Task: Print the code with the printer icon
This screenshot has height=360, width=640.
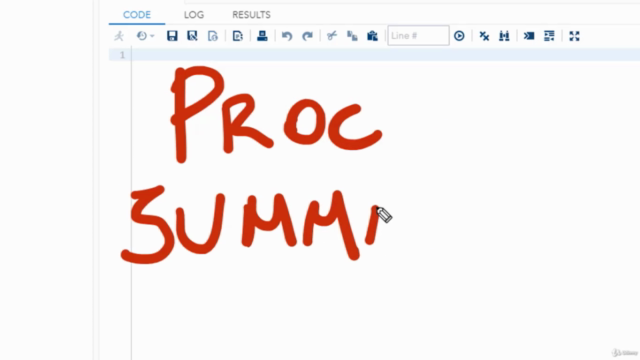Action: tap(262, 36)
